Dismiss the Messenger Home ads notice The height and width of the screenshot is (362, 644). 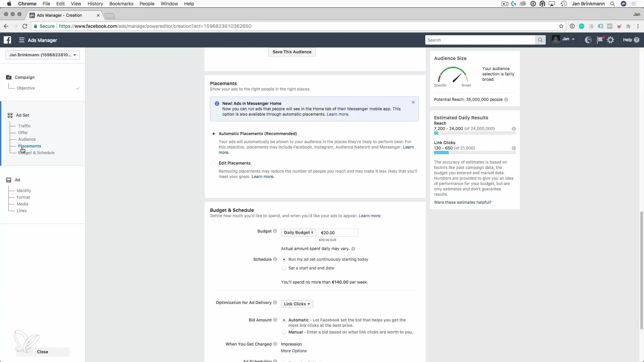[x=413, y=102]
